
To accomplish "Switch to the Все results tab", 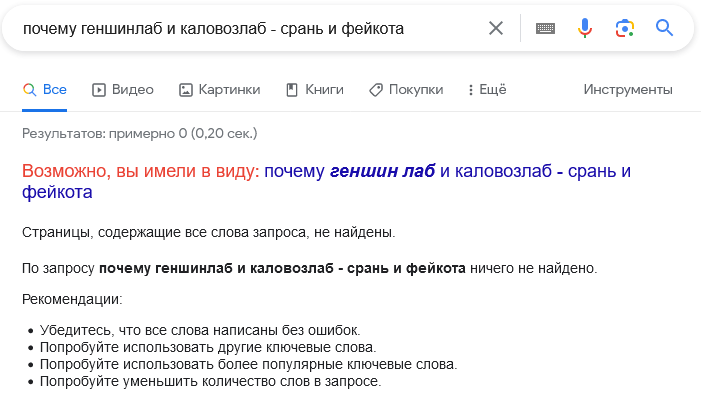I will pyautogui.click(x=54, y=90).
